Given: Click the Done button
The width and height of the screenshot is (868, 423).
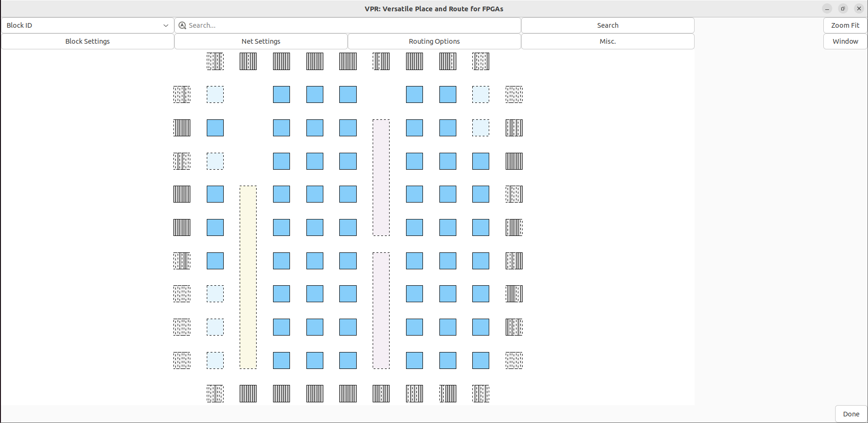Looking at the screenshot, I should 851,414.
